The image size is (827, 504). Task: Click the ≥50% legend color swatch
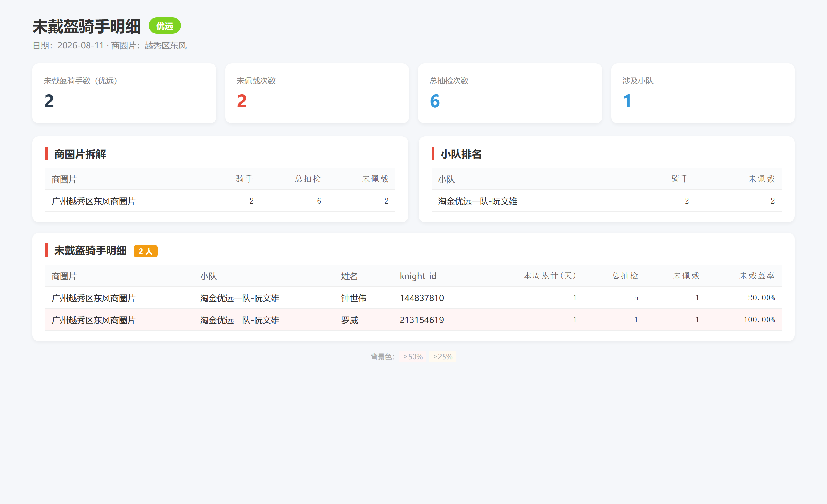(413, 357)
